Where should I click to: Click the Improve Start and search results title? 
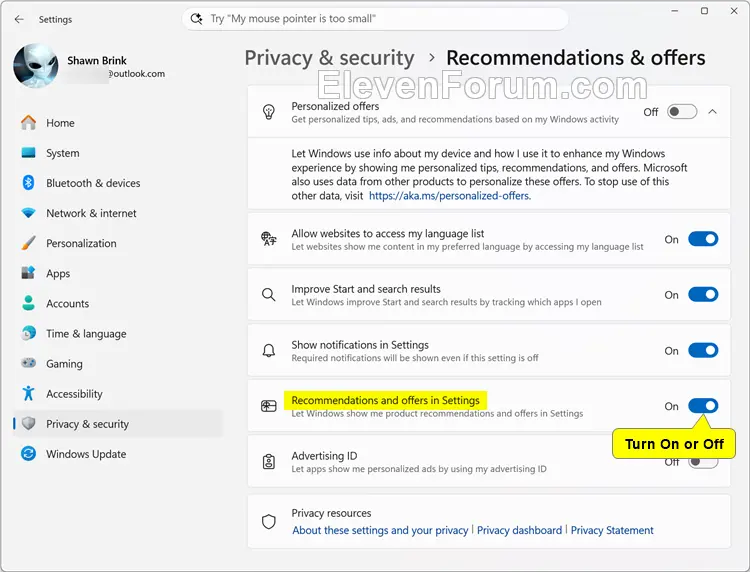[x=366, y=289]
